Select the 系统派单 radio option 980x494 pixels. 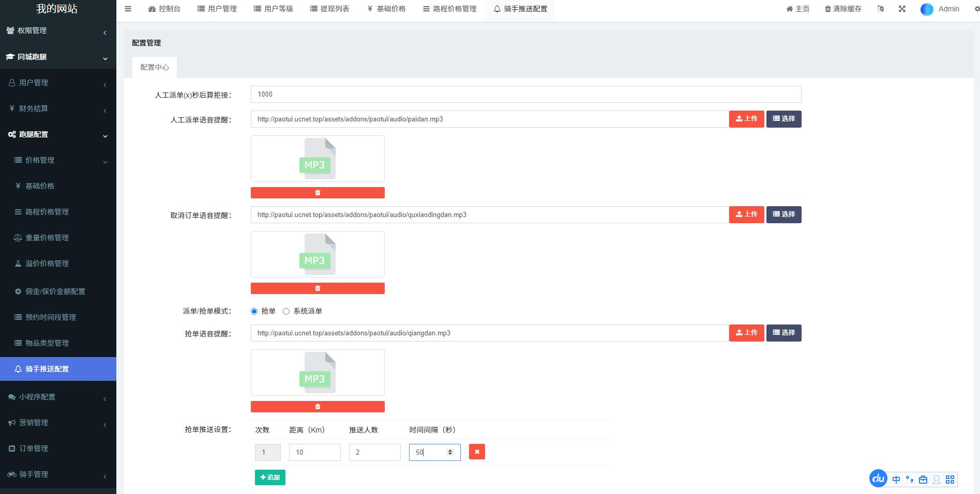[286, 311]
